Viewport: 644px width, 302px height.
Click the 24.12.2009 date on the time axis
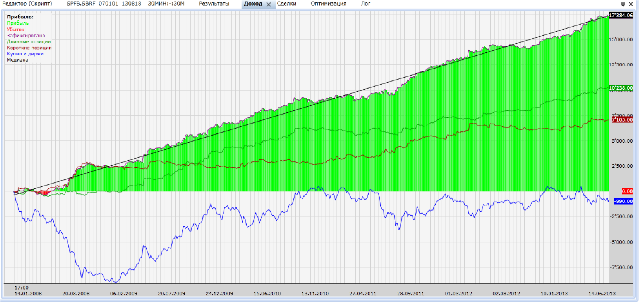219,293
